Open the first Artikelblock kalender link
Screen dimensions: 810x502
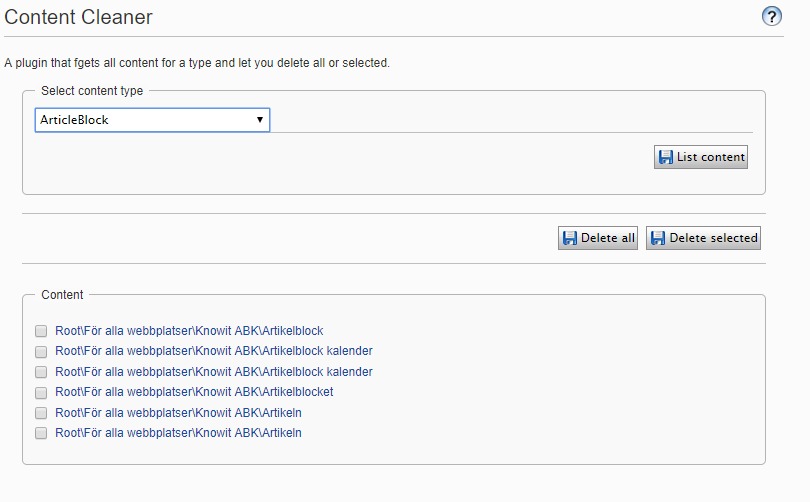pos(213,351)
